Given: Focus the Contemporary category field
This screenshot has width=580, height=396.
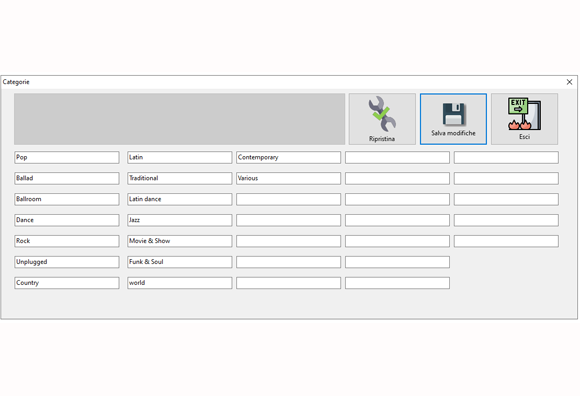Looking at the screenshot, I should tap(289, 158).
